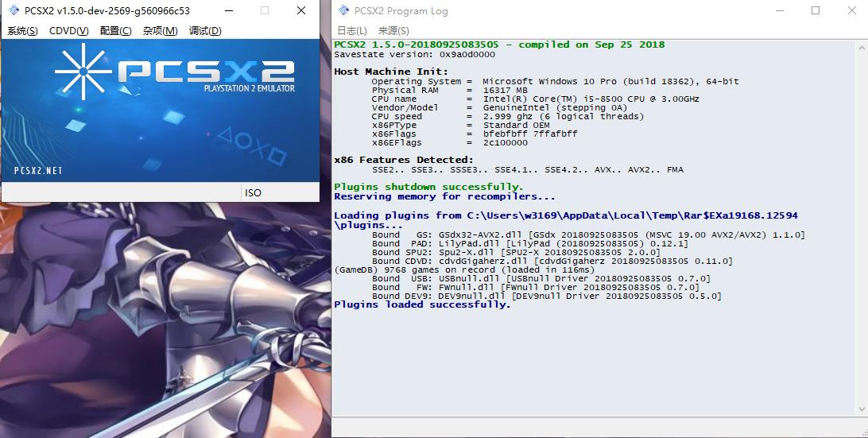Open the 来源(S) menu in Program Log
868x438 pixels.
click(393, 31)
